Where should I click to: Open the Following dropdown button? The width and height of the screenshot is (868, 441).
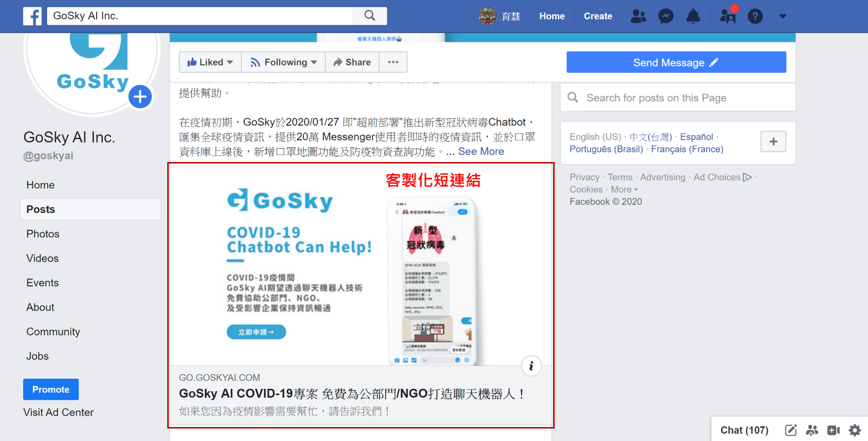click(x=284, y=62)
